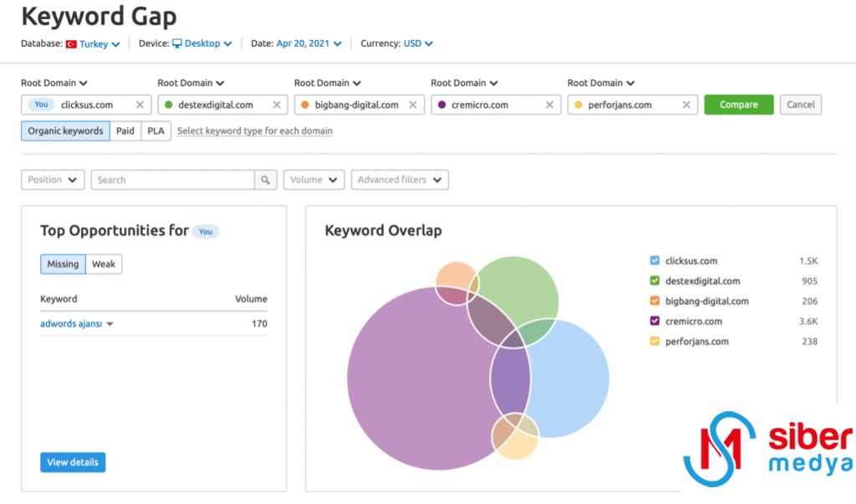Clear cremicro.com domain with X icon
The image size is (856, 504).
pos(550,104)
